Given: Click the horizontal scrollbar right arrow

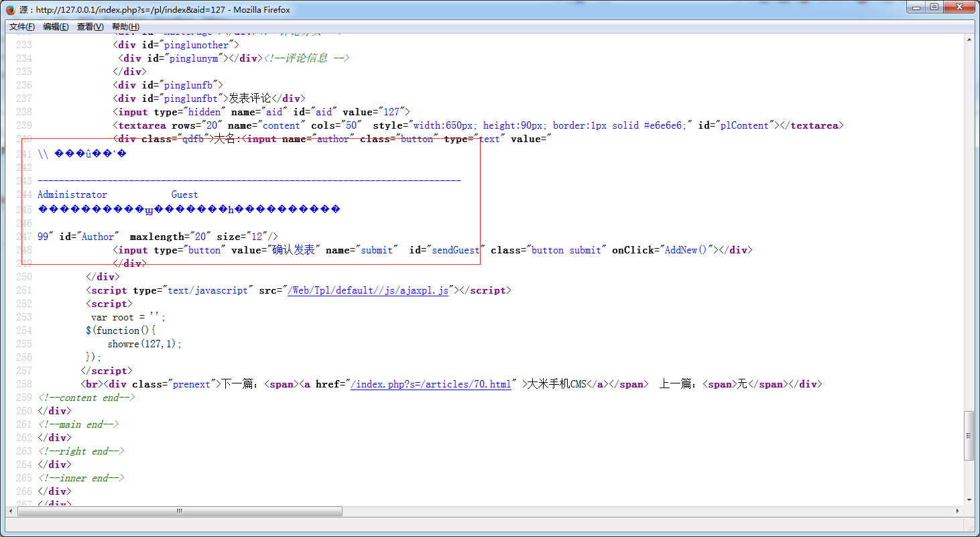Looking at the screenshot, I should pos(959,511).
